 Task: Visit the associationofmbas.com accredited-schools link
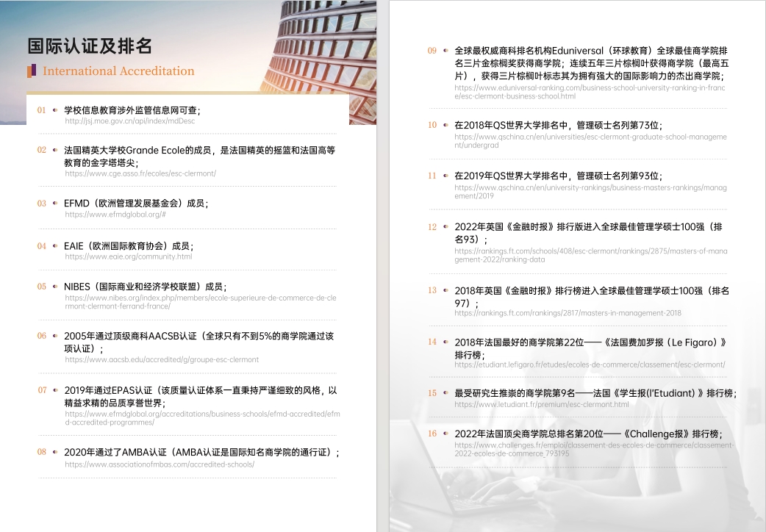click(160, 464)
